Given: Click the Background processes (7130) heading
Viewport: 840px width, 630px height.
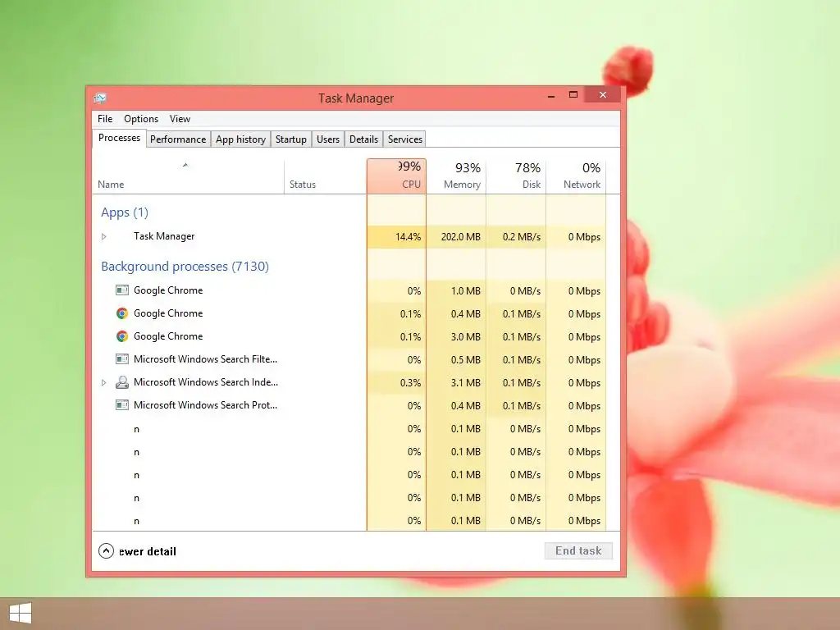Looking at the screenshot, I should click(185, 267).
